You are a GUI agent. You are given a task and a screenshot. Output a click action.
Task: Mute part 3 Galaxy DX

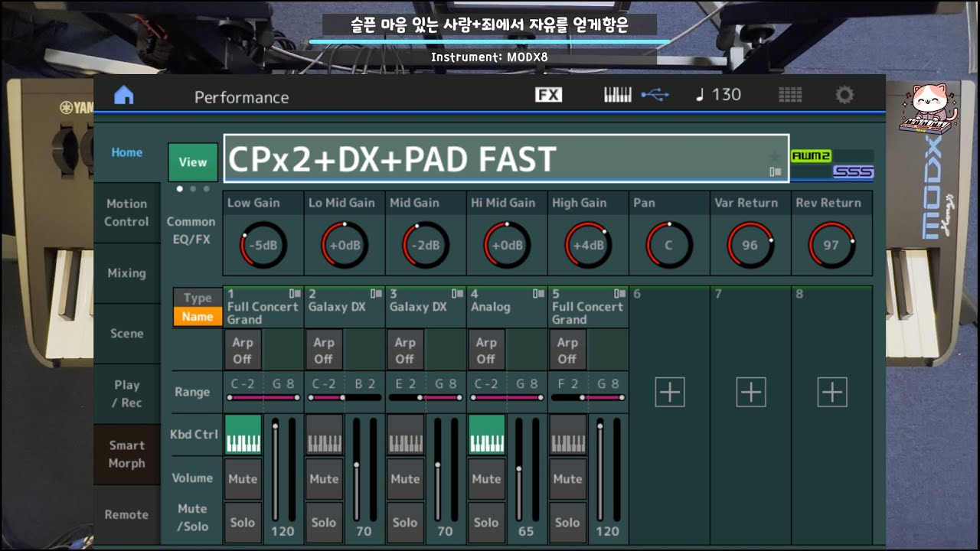tap(405, 479)
